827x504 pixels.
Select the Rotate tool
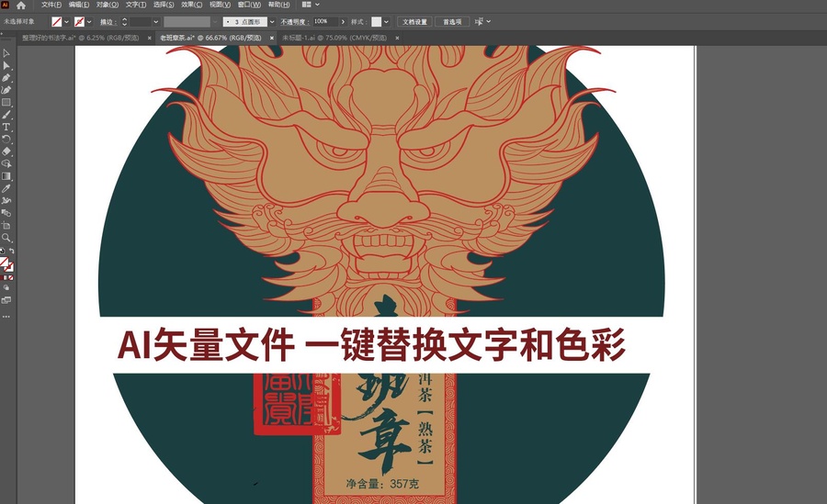[x=6, y=140]
